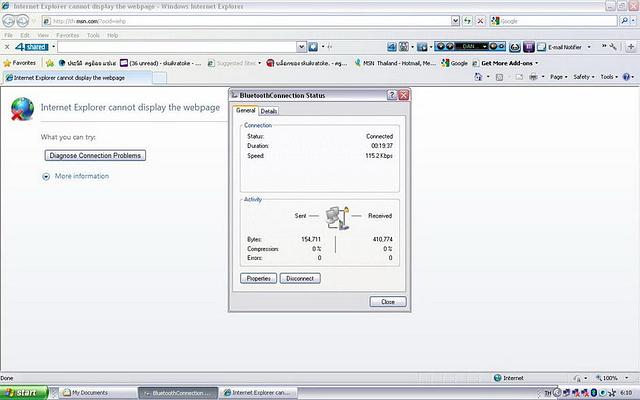Click the Google search box

point(554,21)
